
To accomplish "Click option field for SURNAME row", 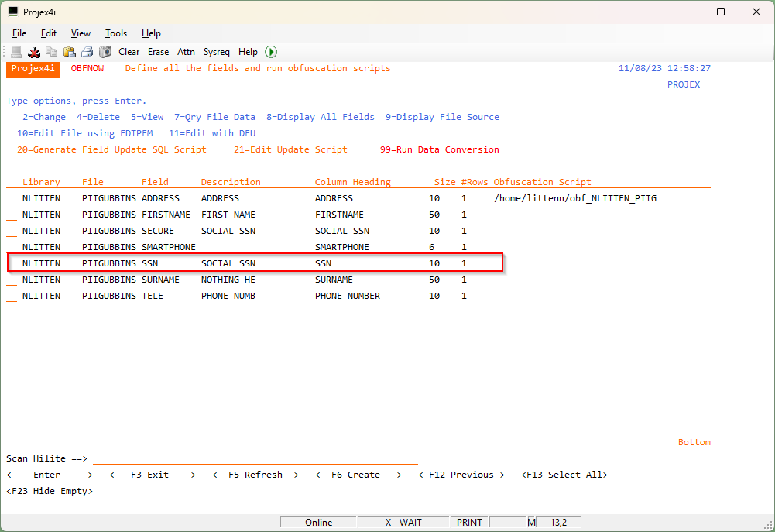I will click(x=12, y=280).
